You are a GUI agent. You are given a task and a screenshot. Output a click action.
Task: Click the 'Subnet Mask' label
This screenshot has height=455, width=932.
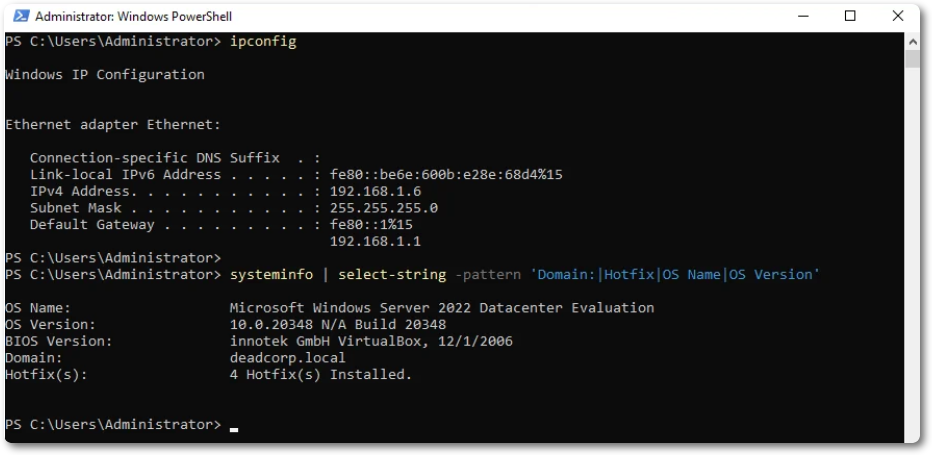(x=75, y=208)
